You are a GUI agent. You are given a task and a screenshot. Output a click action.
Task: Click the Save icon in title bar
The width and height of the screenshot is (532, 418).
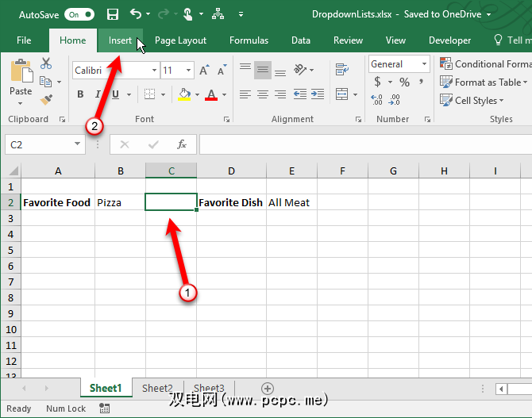pos(112,14)
